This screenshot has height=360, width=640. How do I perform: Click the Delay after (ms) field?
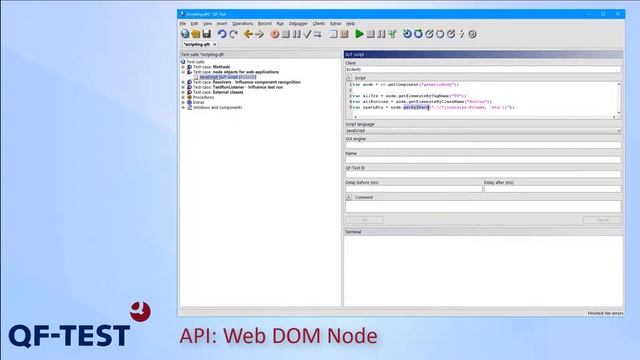pyautogui.click(x=553, y=189)
